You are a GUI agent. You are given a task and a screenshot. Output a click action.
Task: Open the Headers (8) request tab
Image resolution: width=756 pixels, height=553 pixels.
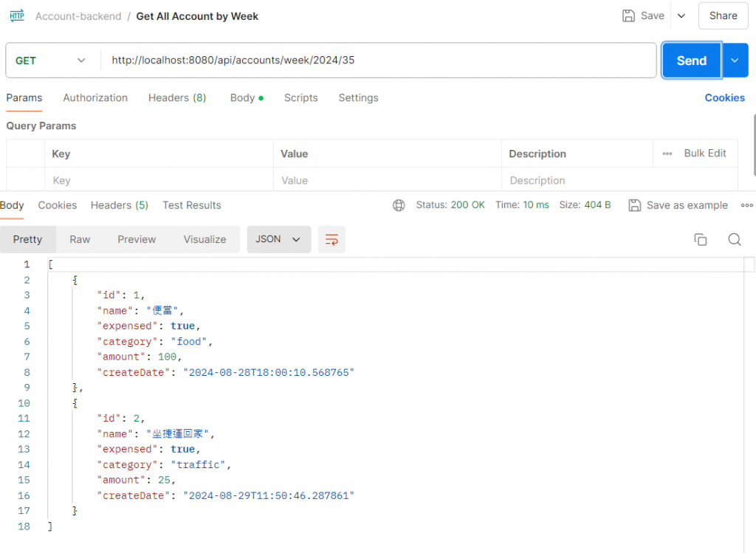177,97
